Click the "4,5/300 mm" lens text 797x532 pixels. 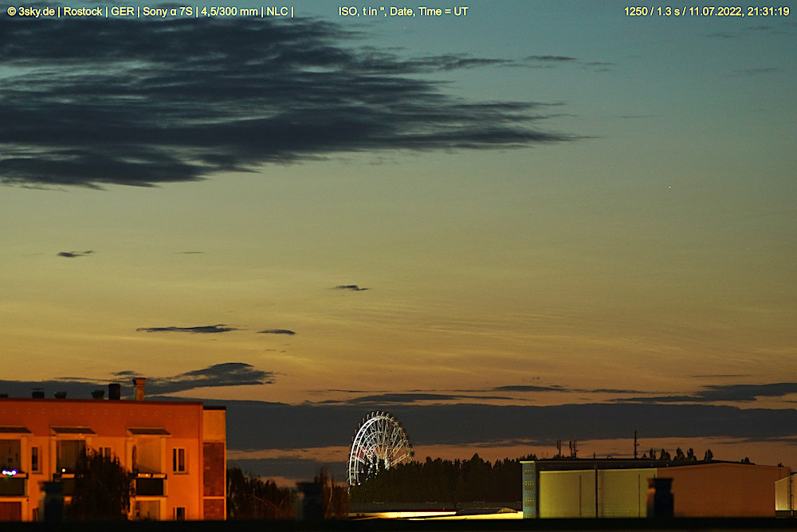coord(230,12)
